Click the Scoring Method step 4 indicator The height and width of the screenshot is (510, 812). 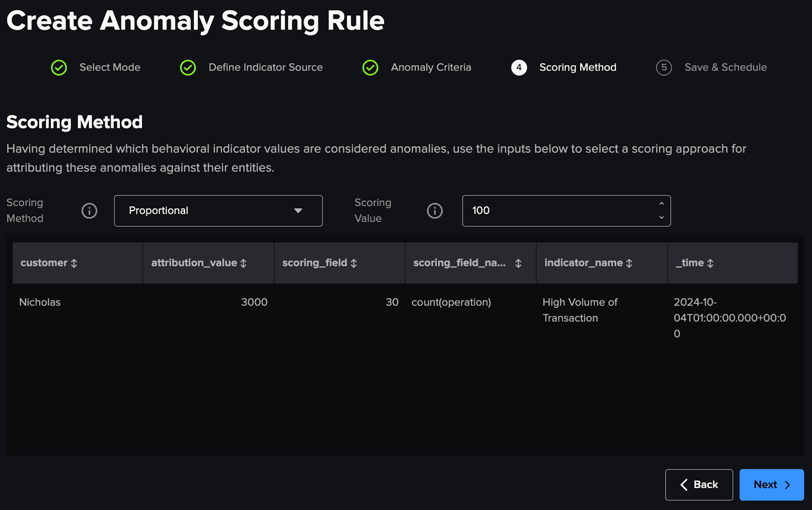point(519,67)
